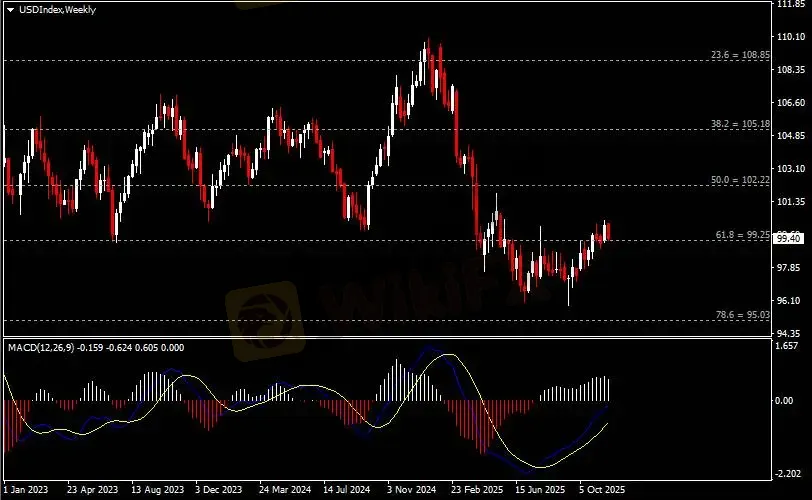Click the 13 Aug 2023 date label
The width and height of the screenshot is (812, 500).
157,489
